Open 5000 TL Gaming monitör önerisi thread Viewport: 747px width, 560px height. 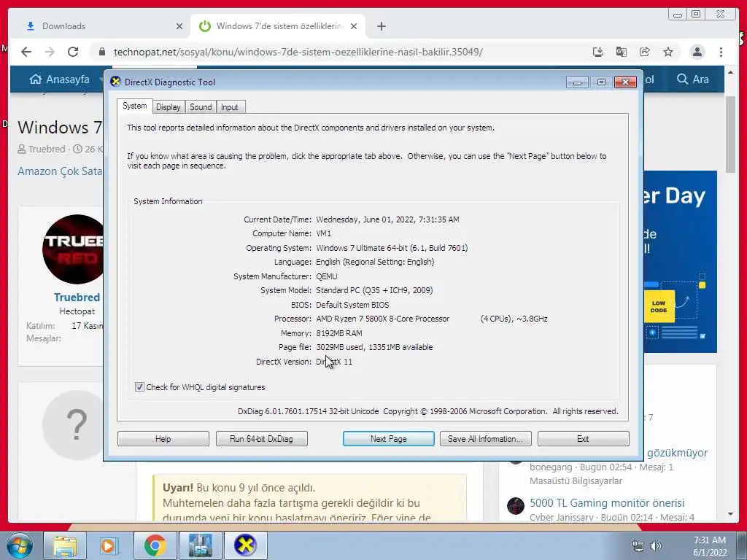tap(607, 503)
